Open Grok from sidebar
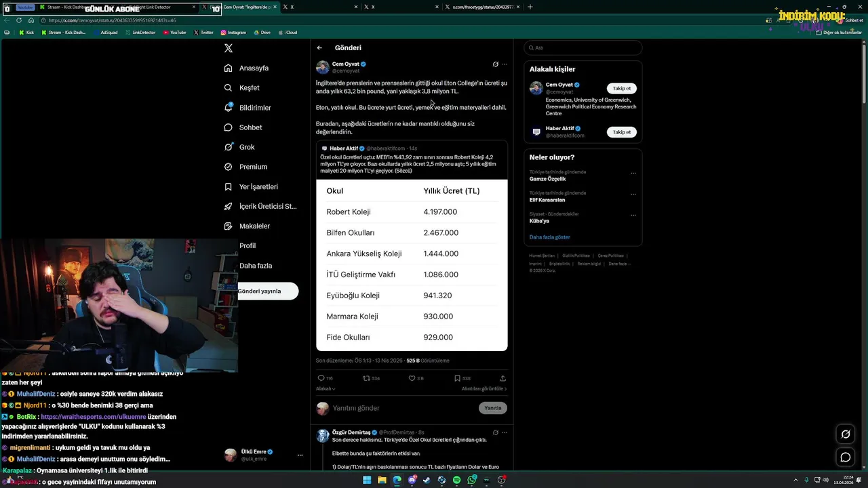 pyautogui.click(x=239, y=147)
